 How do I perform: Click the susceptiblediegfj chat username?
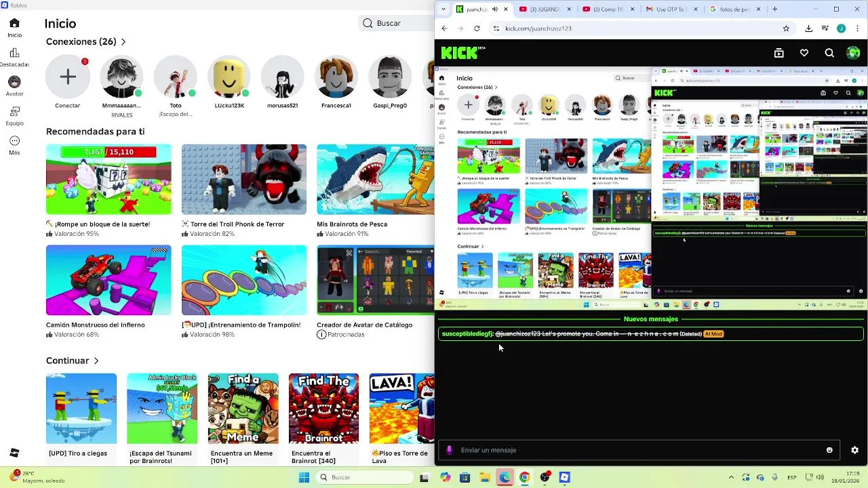pos(467,333)
